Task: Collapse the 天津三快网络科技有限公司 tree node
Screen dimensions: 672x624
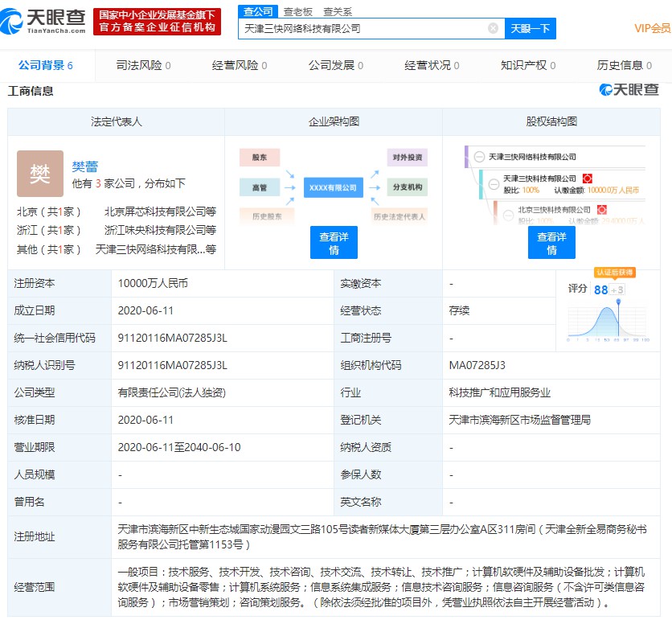Action: click(x=479, y=157)
